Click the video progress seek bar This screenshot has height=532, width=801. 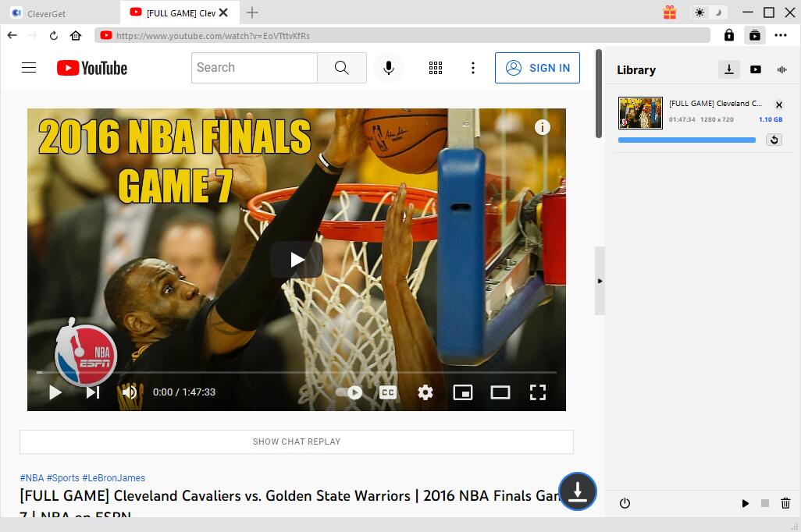coord(297,373)
